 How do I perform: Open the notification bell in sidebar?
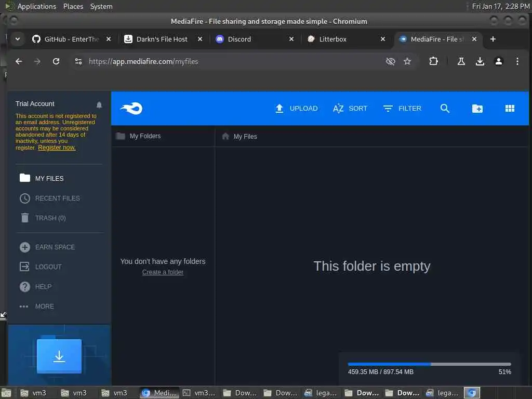(99, 105)
